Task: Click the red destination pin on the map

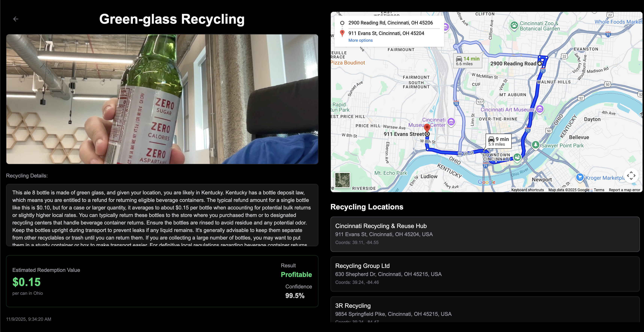Action: pyautogui.click(x=427, y=127)
